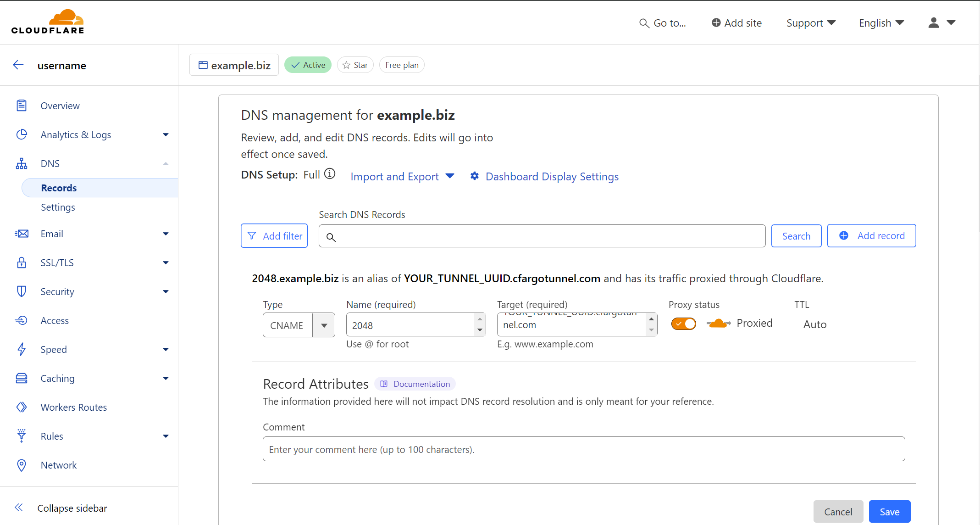Open the Workers Routes page
Viewport: 980px width, 525px height.
(73, 407)
